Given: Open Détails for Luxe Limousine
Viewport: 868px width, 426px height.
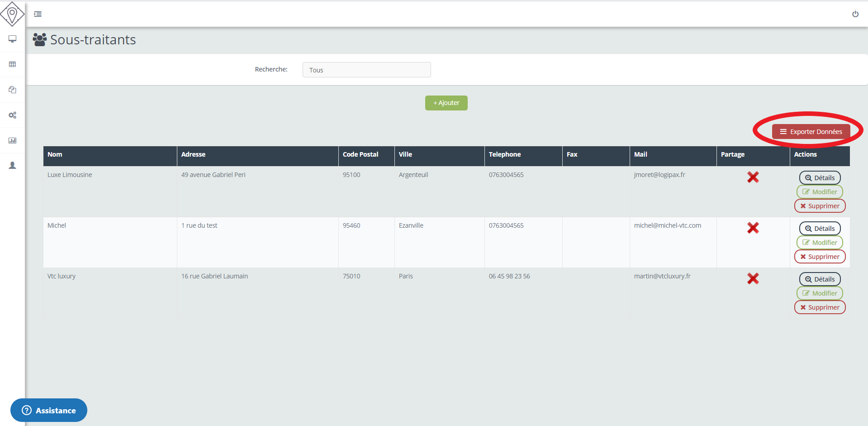Looking at the screenshot, I should (x=820, y=178).
